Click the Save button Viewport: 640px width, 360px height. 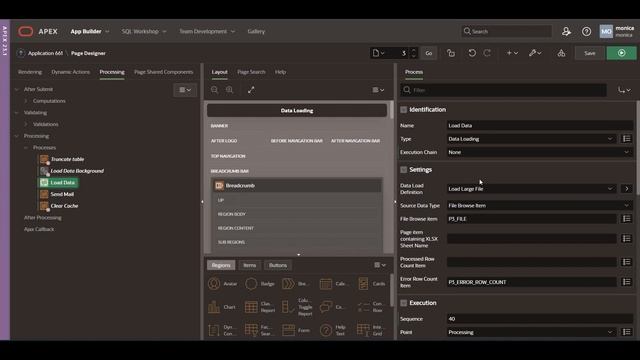(x=589, y=53)
